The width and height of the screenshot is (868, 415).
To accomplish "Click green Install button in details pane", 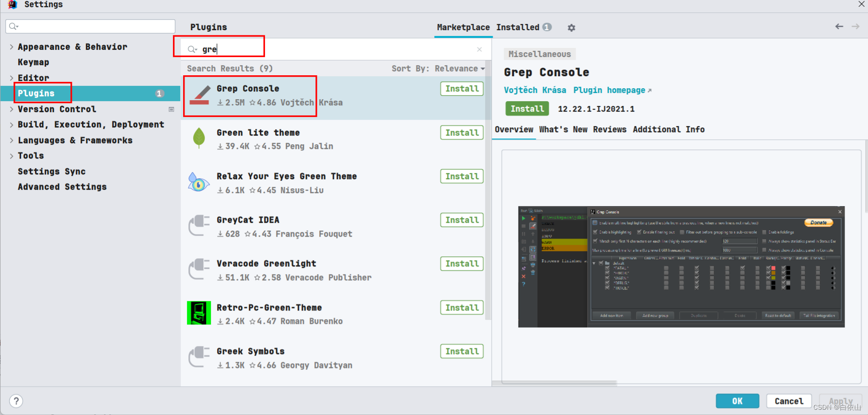I will (x=527, y=109).
